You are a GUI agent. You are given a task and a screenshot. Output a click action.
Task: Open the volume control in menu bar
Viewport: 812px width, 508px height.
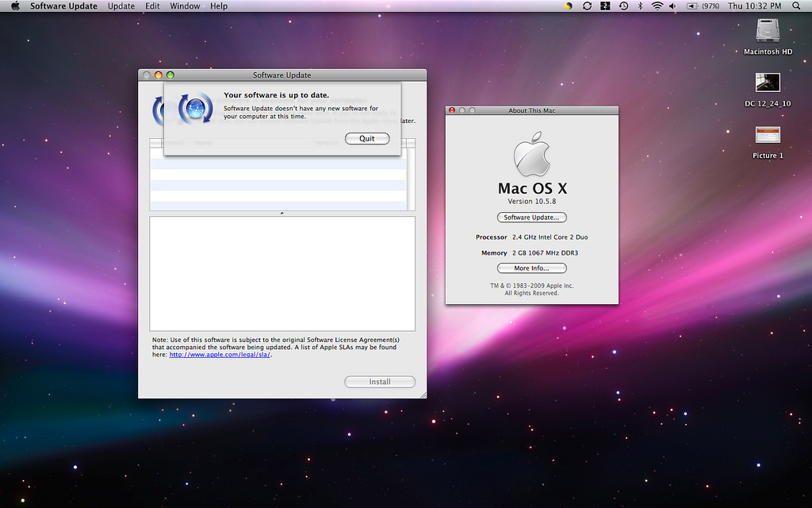672,6
